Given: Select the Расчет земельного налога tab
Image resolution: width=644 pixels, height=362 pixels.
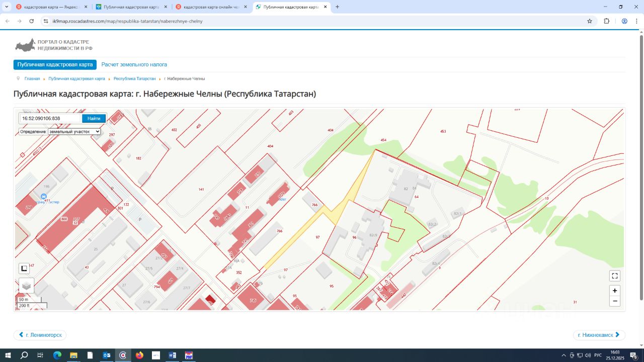Looking at the screenshot, I should [x=134, y=65].
